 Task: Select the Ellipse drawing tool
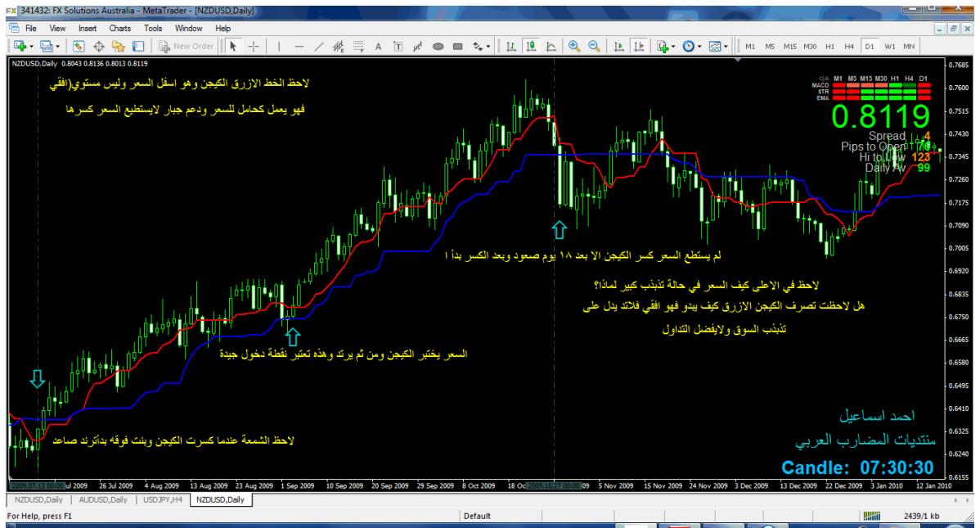438,47
